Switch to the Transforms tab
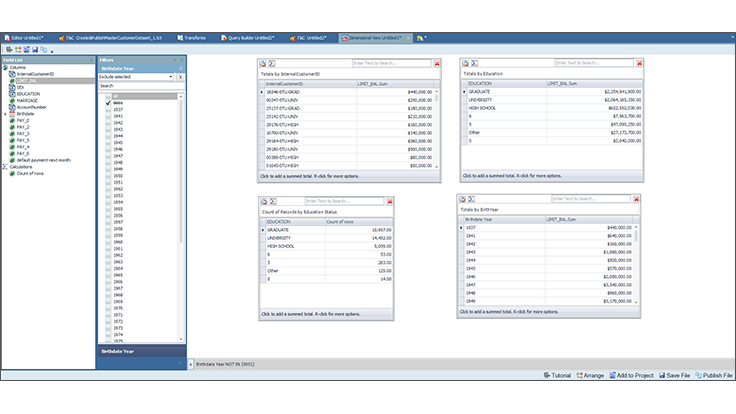The height and width of the screenshot is (414, 736). click(x=194, y=38)
